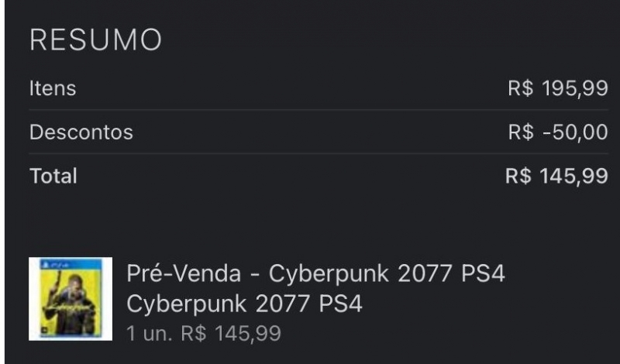620x364 pixels.
Task: Open the Pré-Venda - Cyberpunk 2077 PS4 title
Action: pos(315,274)
